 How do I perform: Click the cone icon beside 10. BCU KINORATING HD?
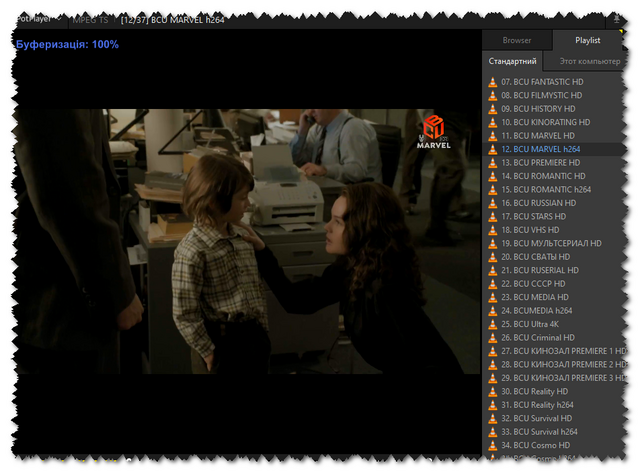coord(493,122)
